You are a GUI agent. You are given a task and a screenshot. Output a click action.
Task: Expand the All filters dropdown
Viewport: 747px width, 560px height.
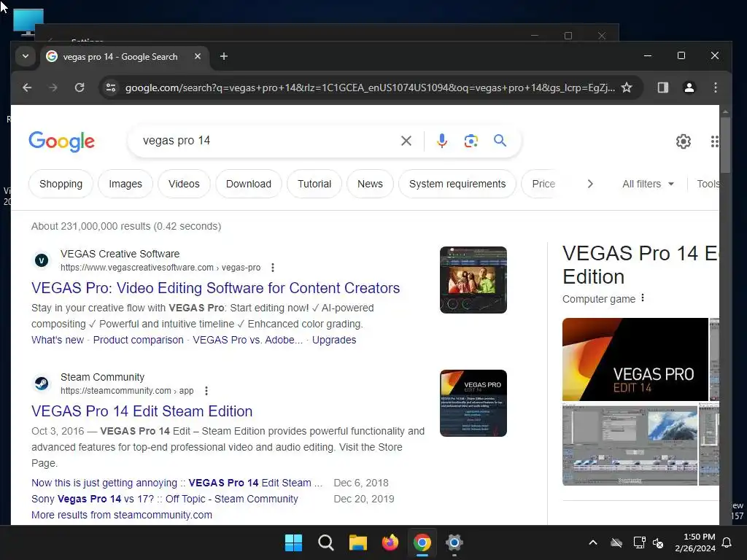pos(648,184)
